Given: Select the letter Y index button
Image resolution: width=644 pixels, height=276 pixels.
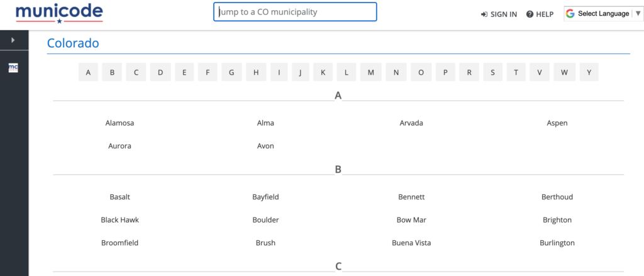Looking at the screenshot, I should click(589, 72).
